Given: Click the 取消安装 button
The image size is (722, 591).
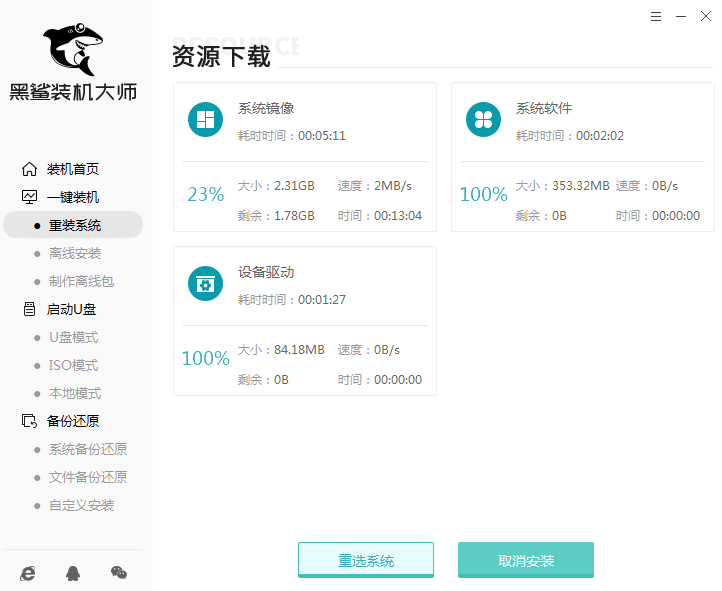Looking at the screenshot, I should pos(526,560).
